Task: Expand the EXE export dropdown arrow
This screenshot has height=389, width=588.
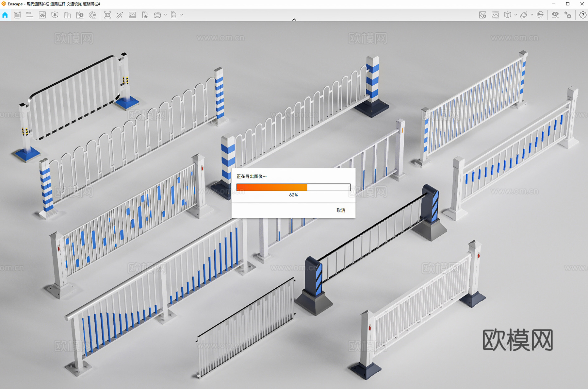Action: point(182,15)
